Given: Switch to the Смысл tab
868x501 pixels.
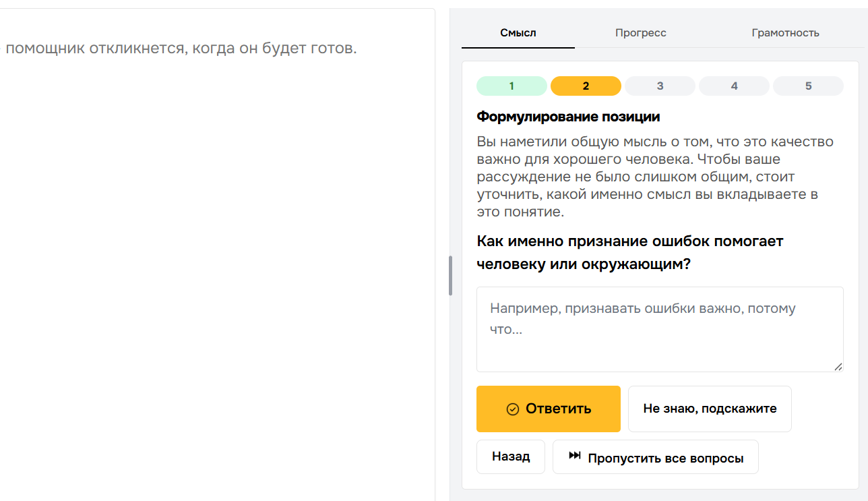Looking at the screenshot, I should (x=518, y=32).
